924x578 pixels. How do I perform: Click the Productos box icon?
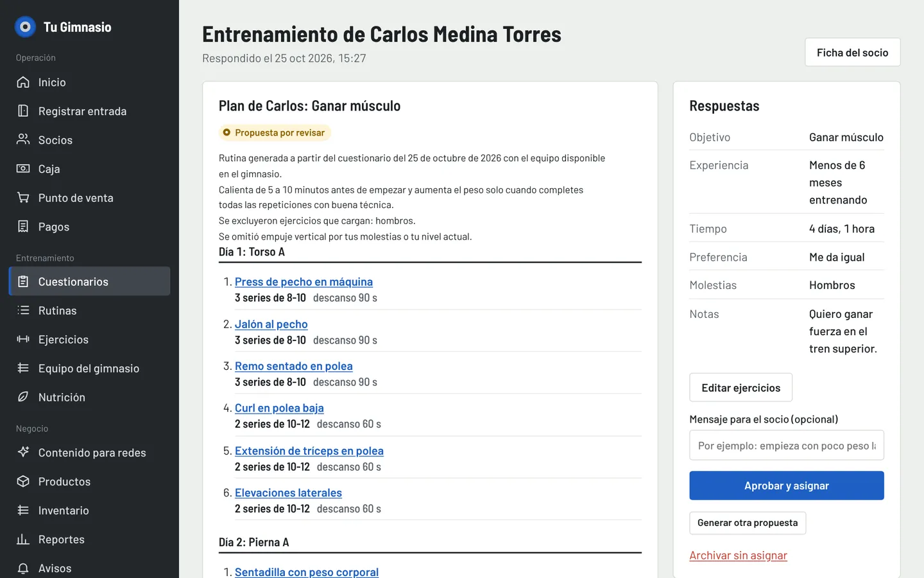(23, 481)
